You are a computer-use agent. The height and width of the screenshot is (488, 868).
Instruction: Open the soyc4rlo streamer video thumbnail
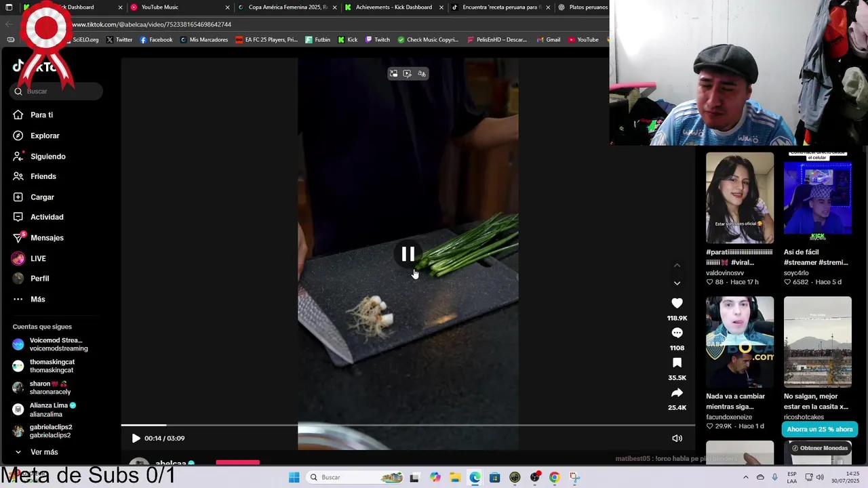click(818, 198)
